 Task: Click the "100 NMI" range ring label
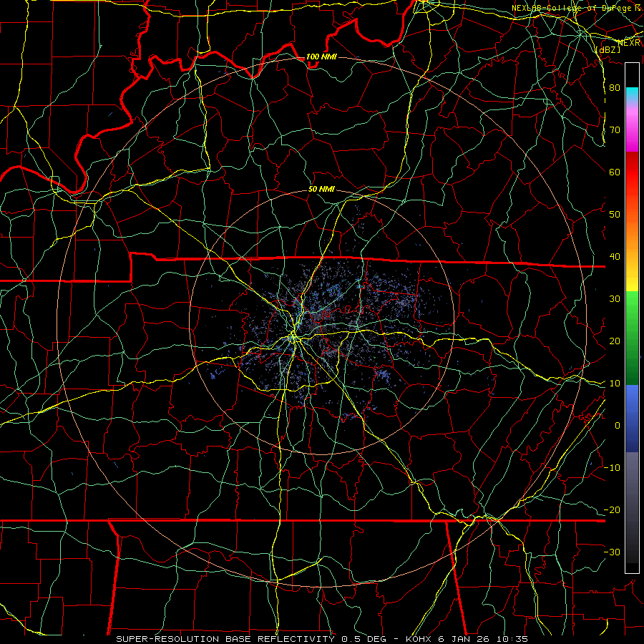321,57
